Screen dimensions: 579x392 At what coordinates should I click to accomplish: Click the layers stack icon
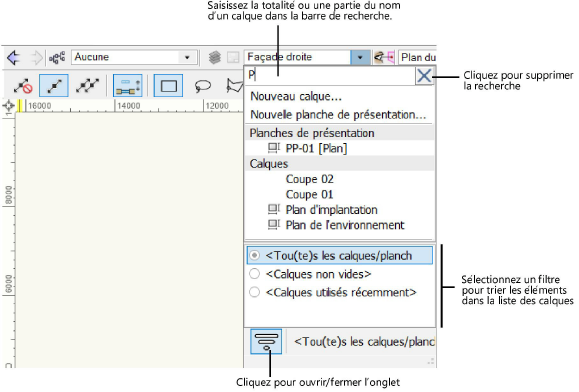[215, 57]
